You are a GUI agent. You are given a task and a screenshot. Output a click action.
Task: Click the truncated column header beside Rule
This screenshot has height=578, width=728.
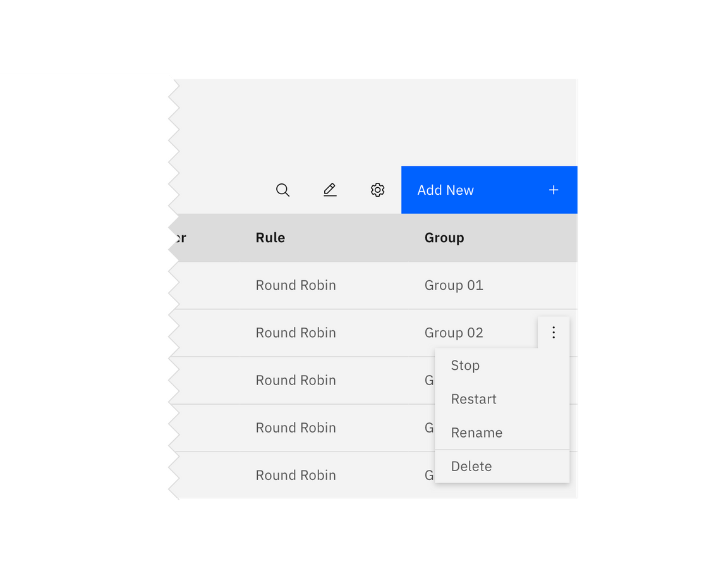(x=181, y=238)
